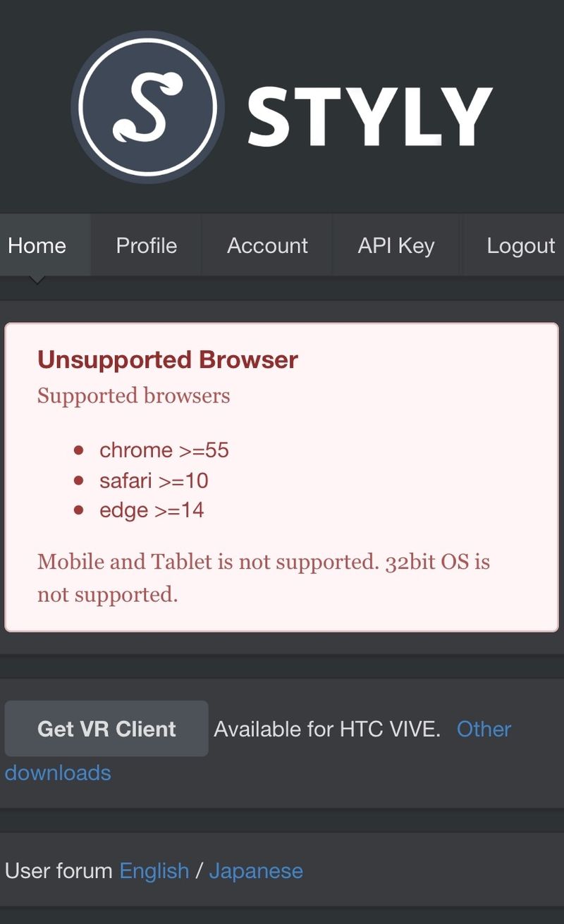Click the Mobile and Tablet not supported message
The height and width of the screenshot is (924, 564).
tap(263, 578)
